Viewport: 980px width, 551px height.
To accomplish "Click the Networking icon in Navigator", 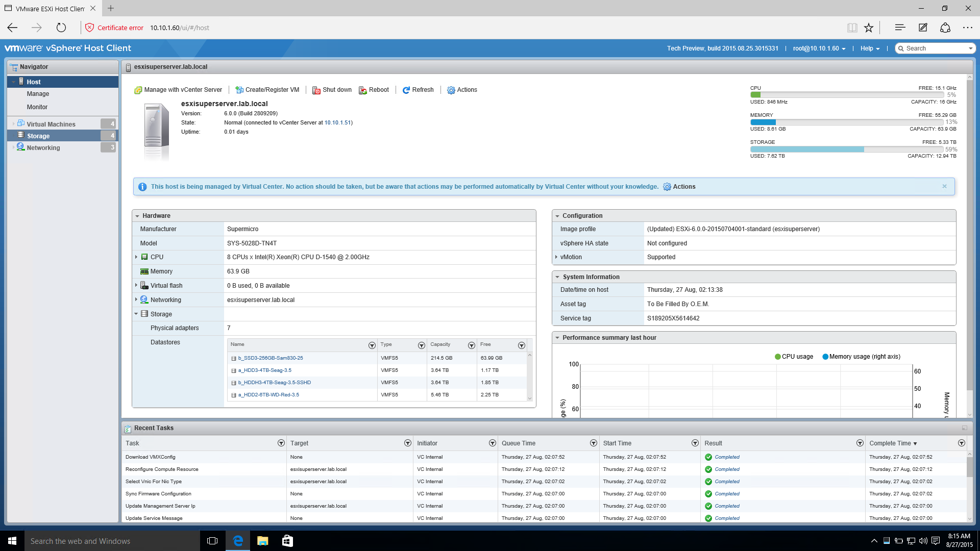I will tap(20, 147).
